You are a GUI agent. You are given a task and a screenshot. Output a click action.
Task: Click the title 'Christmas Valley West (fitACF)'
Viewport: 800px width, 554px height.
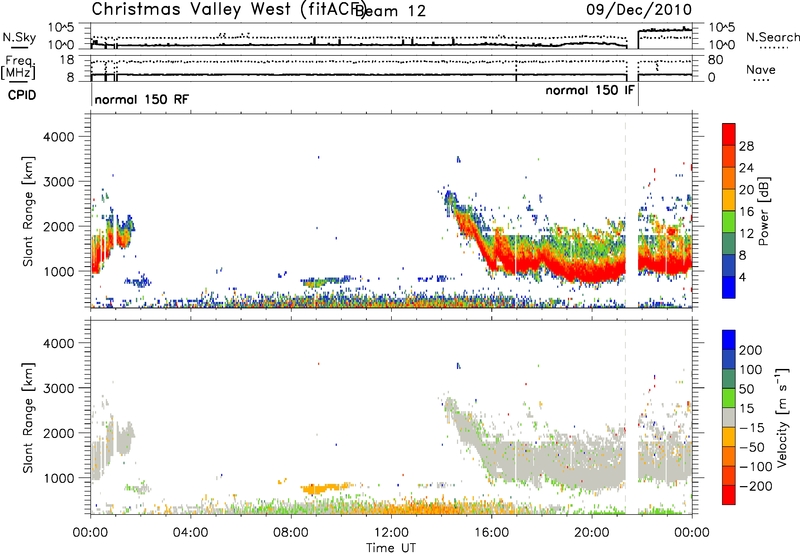point(228,9)
